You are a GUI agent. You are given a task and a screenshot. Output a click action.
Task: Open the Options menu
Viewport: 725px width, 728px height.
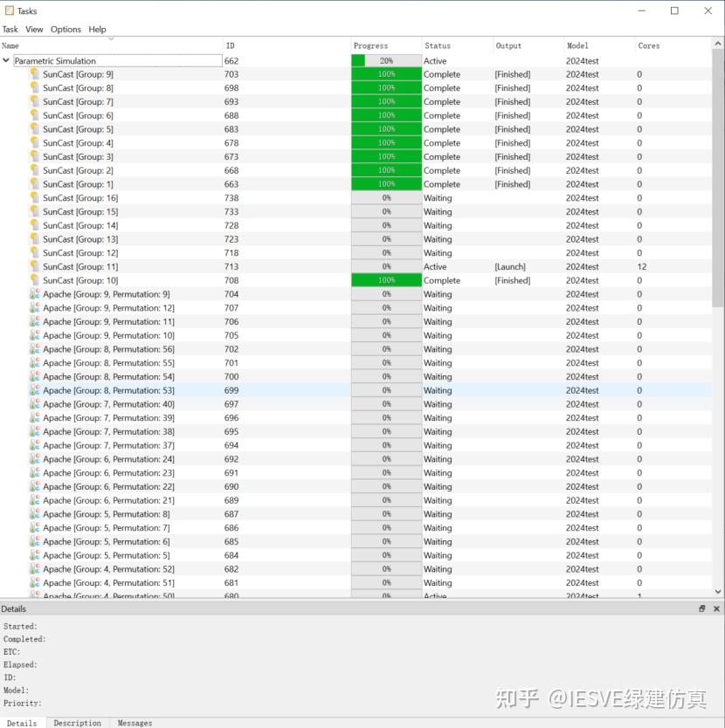tap(66, 29)
